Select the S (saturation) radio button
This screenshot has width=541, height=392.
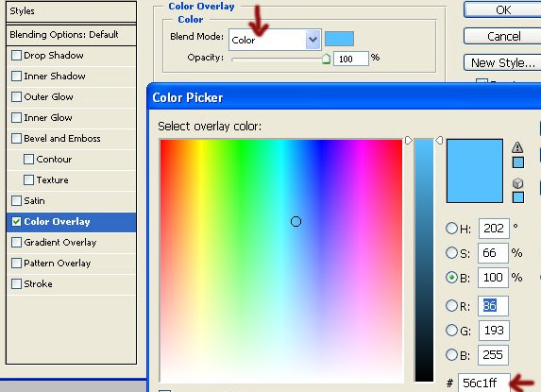pyautogui.click(x=451, y=253)
